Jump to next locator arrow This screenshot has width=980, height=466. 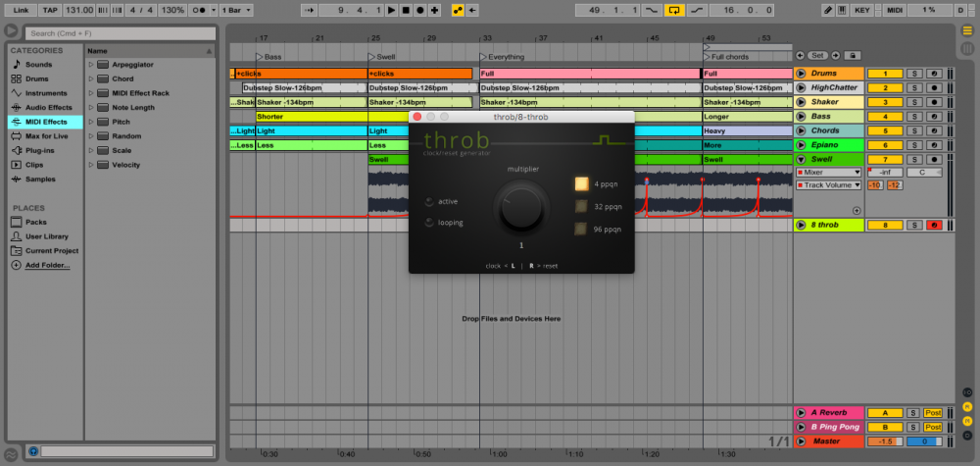click(x=836, y=55)
